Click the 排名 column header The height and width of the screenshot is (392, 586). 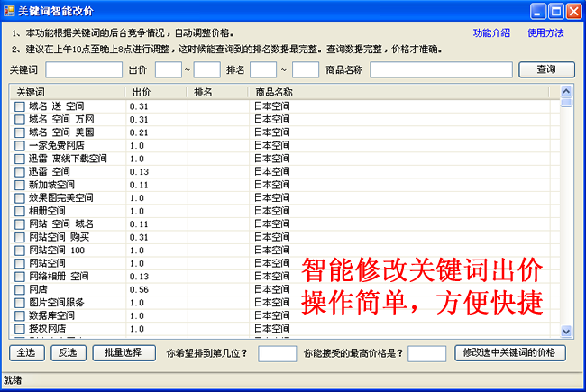218,92
